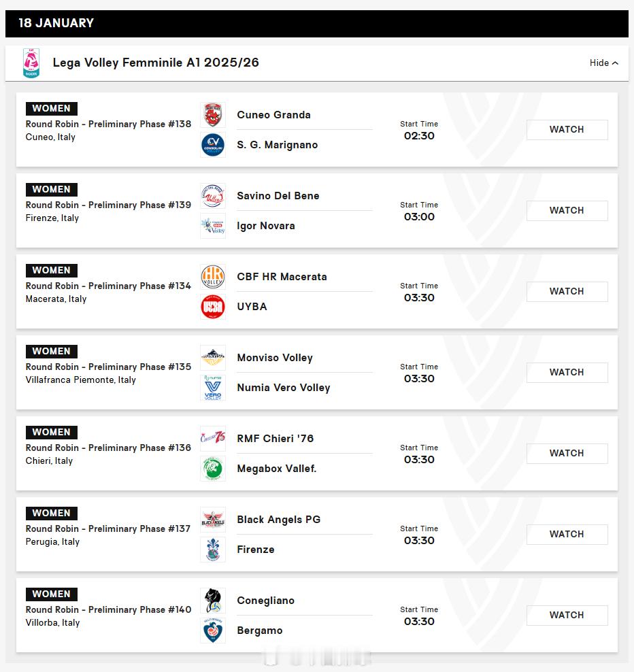
Task: Click the Lega Volley Femminile A1 2025/26 title
Action: (156, 63)
